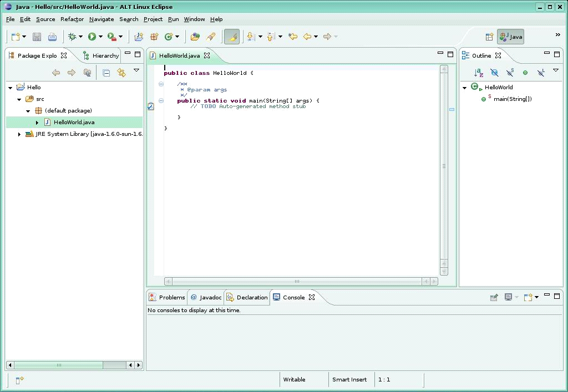Open External Tools dropdown arrow
Viewport: 568px width, 392px height.
coord(120,37)
